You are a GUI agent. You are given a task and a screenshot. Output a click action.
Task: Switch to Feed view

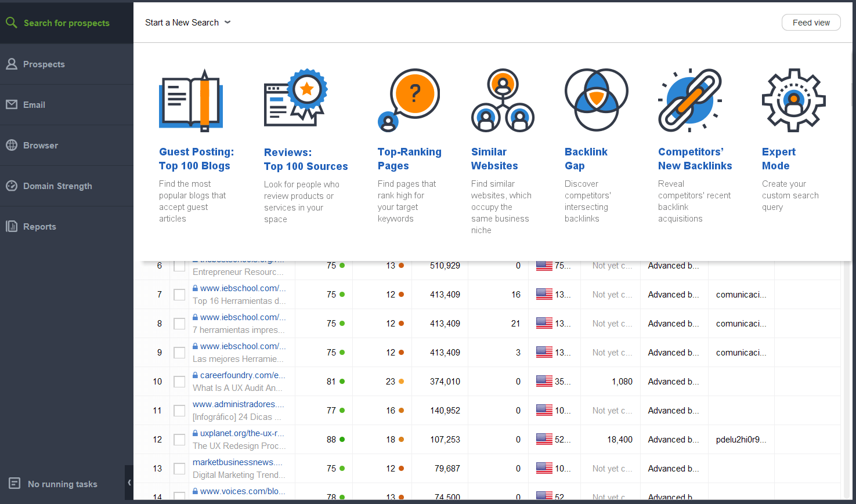coord(811,23)
